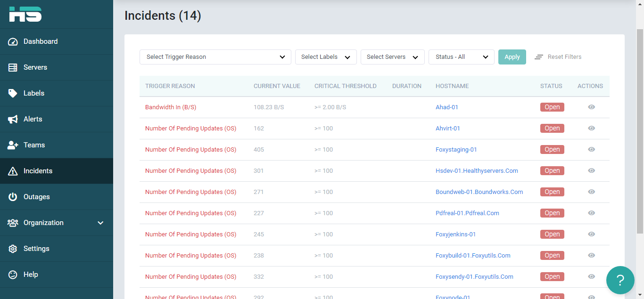Viewport: 644px width, 299px height.
Task: Click the TRIGGER REASON column header
Action: (x=170, y=86)
